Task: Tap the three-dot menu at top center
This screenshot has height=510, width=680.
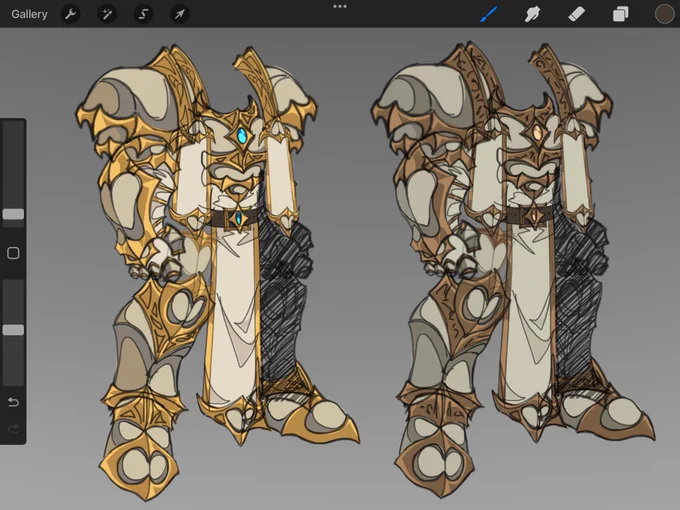Action: click(x=340, y=7)
